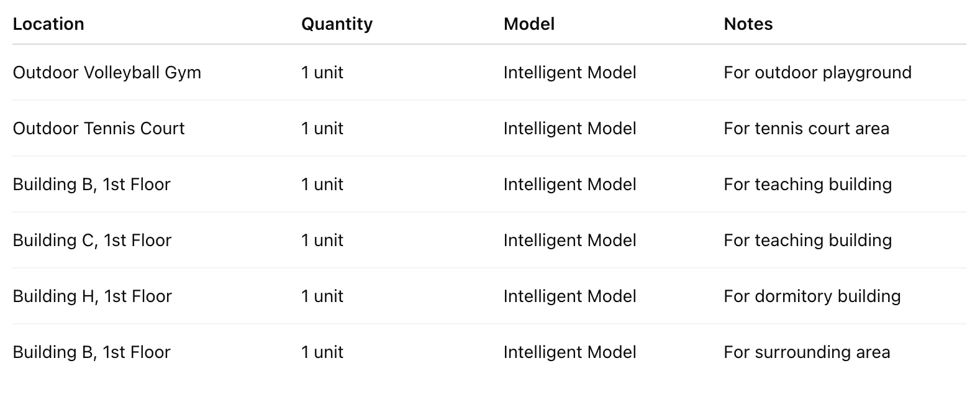Click Intelligent Model in Building C row
This screenshot has width=980, height=399.
[569, 241]
